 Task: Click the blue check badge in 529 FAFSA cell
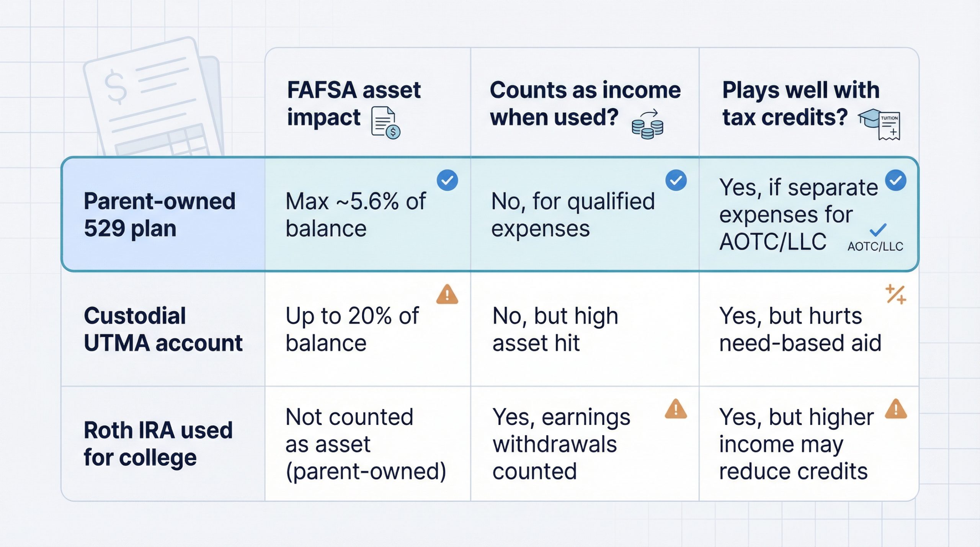[x=447, y=180]
